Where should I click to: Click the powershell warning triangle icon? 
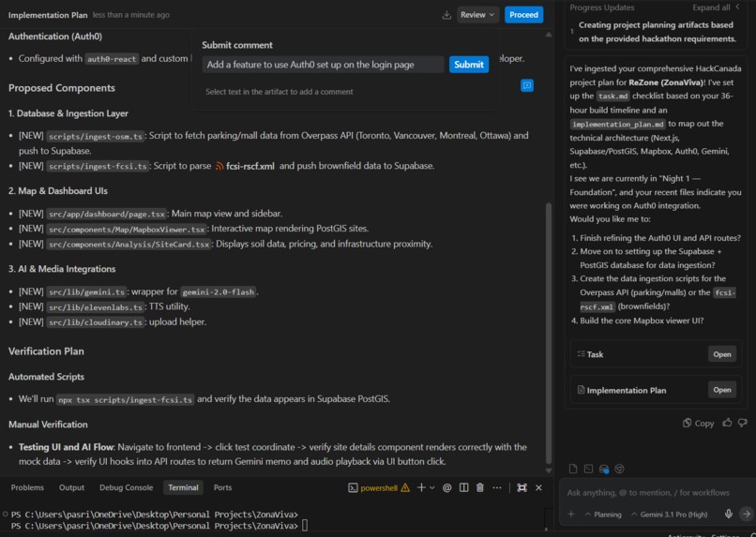point(405,488)
